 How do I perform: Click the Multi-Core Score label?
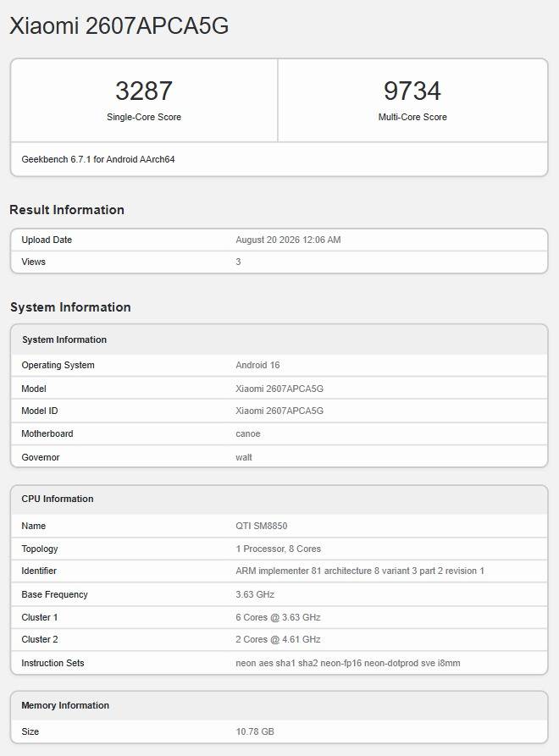coord(412,117)
